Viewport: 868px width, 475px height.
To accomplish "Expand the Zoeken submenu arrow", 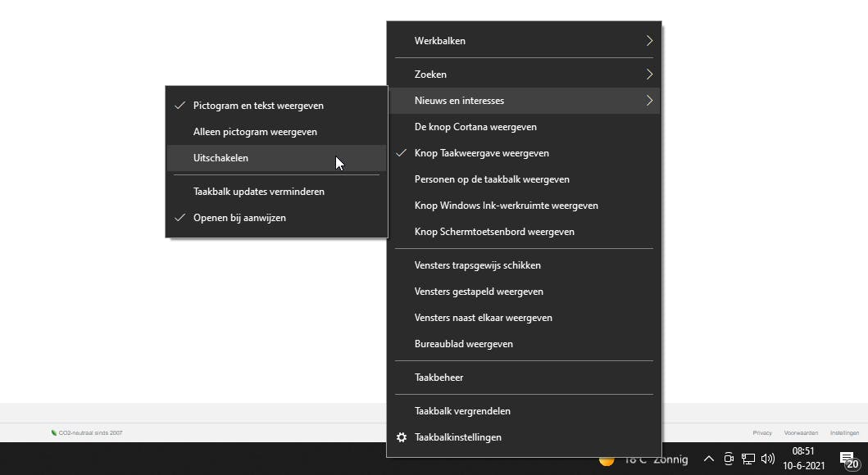I will click(649, 75).
